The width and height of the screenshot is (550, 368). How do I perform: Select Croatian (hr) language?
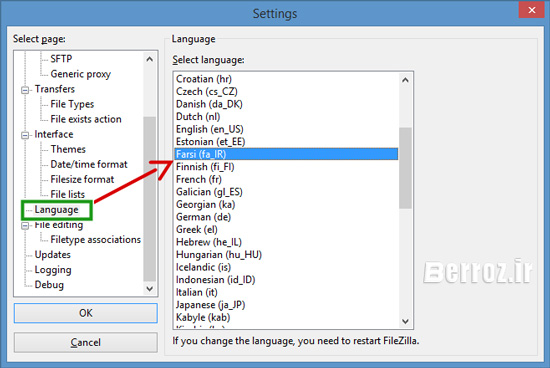pos(286,79)
